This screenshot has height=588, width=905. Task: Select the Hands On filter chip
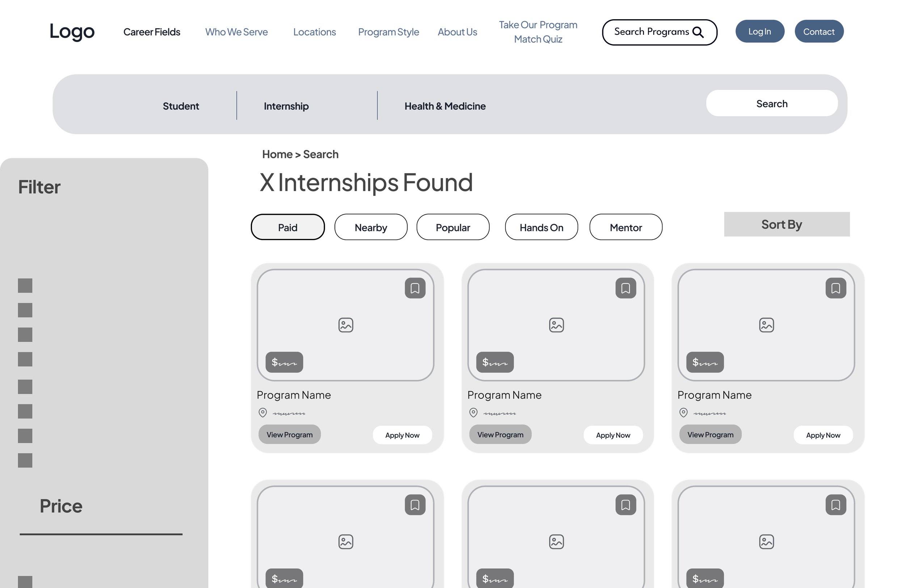542,227
